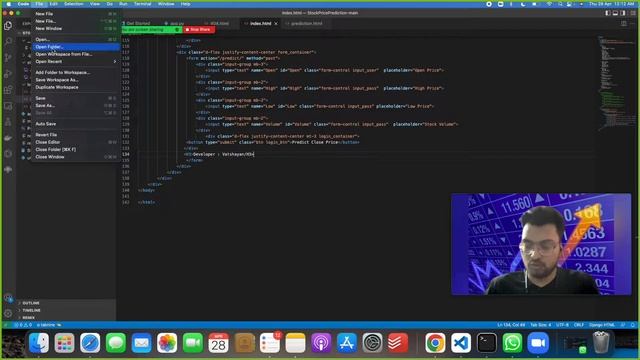Open Calendar from the Dock
The height and width of the screenshot is (360, 640).
click(x=218, y=343)
